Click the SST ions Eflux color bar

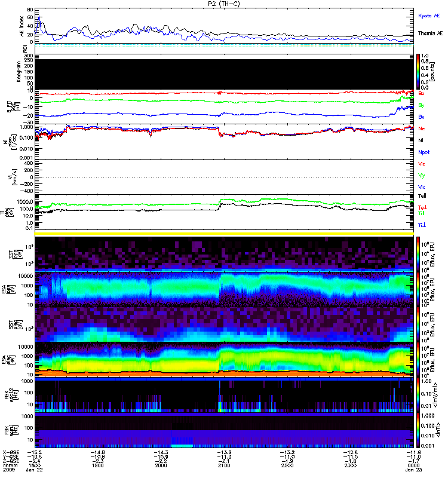coord(418,254)
